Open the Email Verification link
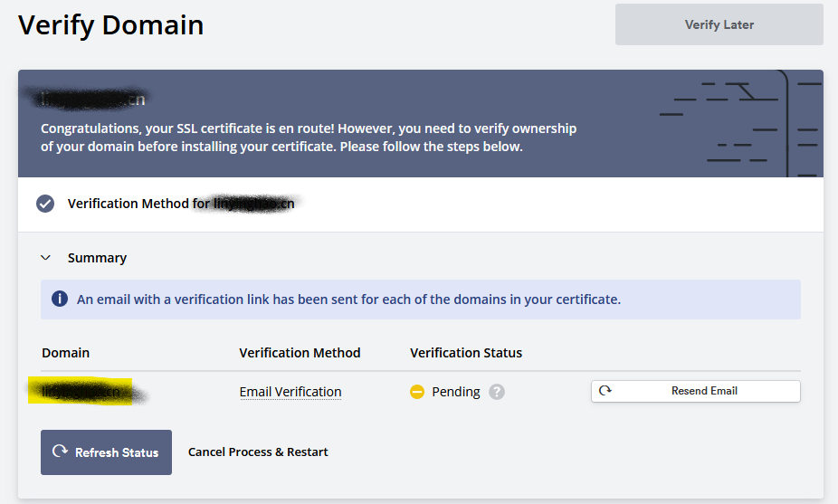The image size is (838, 504). 290,392
